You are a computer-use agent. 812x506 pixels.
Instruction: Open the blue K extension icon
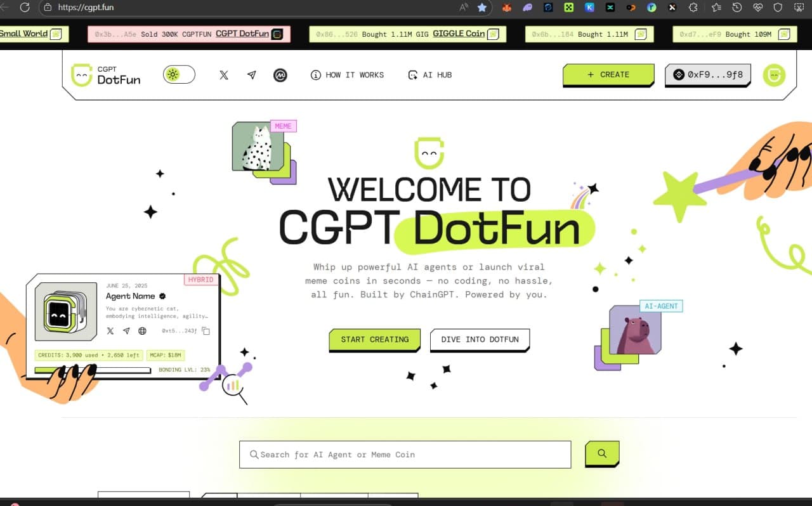[x=589, y=8]
